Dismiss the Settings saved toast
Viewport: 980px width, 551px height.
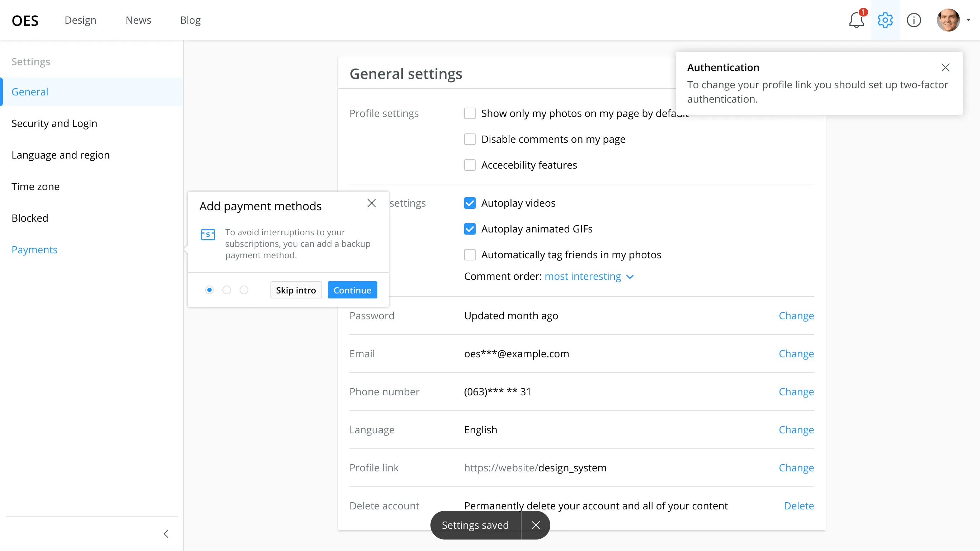pos(536,525)
